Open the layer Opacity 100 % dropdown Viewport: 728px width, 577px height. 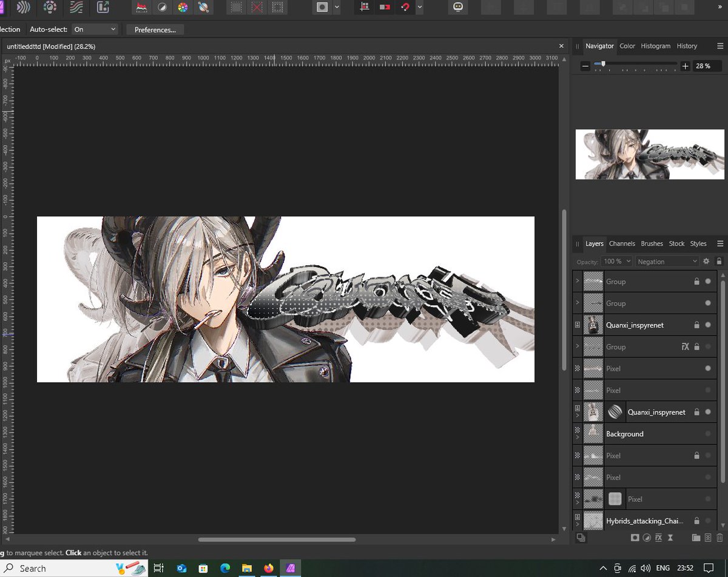(616, 262)
